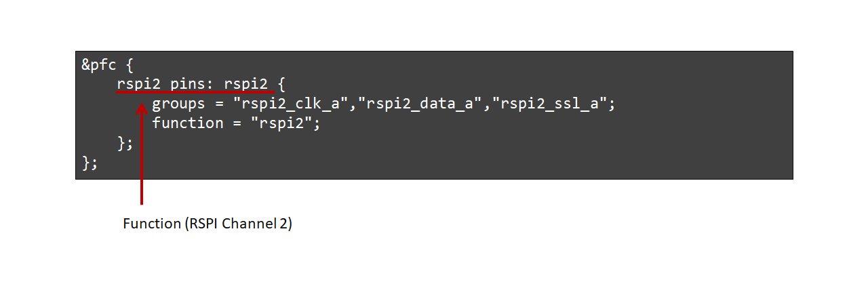
Task: Click the final closing brace line
Action: (x=90, y=163)
